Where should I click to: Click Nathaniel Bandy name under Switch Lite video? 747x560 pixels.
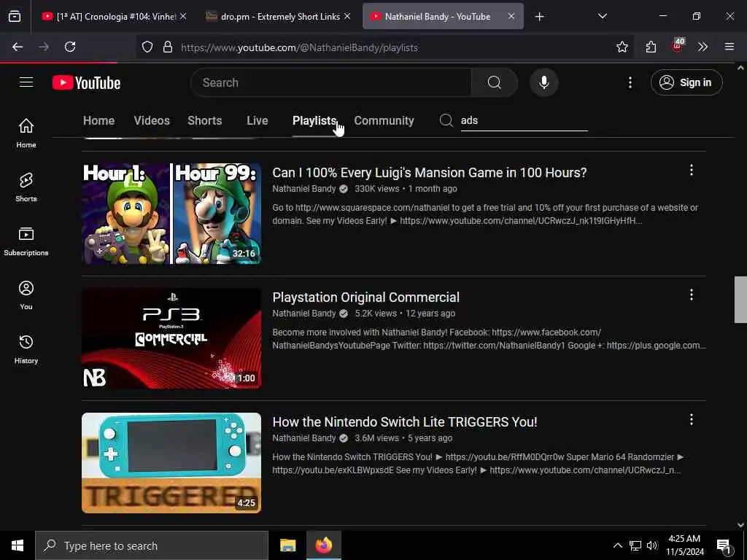click(304, 438)
